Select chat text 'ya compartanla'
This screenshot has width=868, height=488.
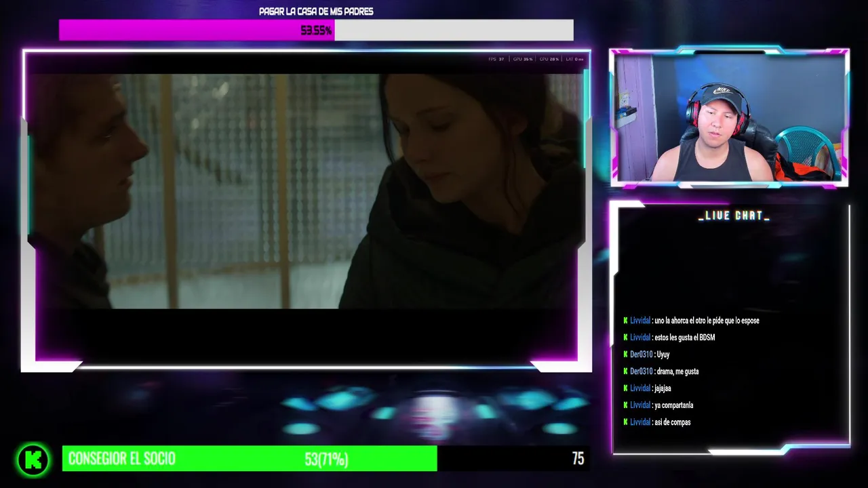674,405
